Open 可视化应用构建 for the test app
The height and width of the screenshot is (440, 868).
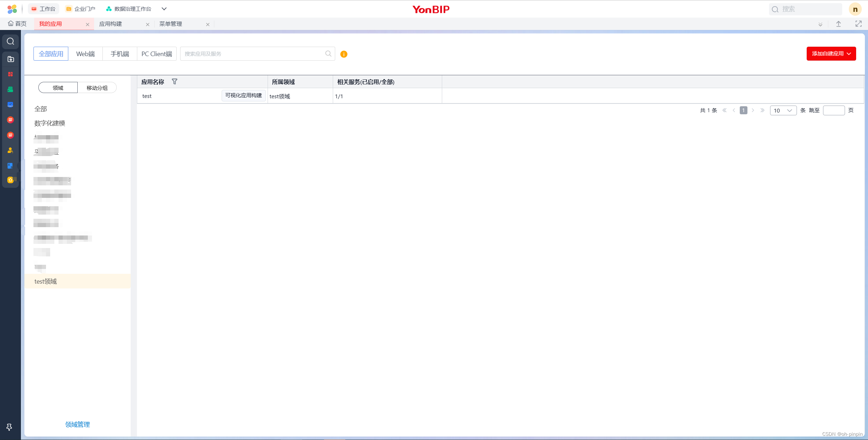243,95
